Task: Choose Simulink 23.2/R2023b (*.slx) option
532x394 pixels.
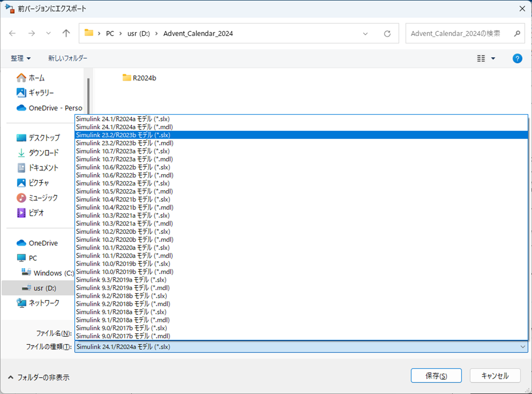Action: (301, 135)
